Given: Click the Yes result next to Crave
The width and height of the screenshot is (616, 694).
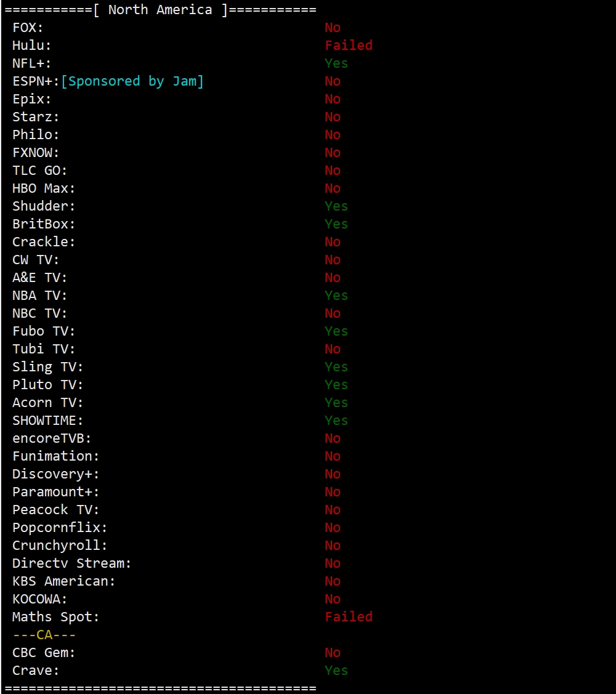Looking at the screenshot, I should click(336, 671).
